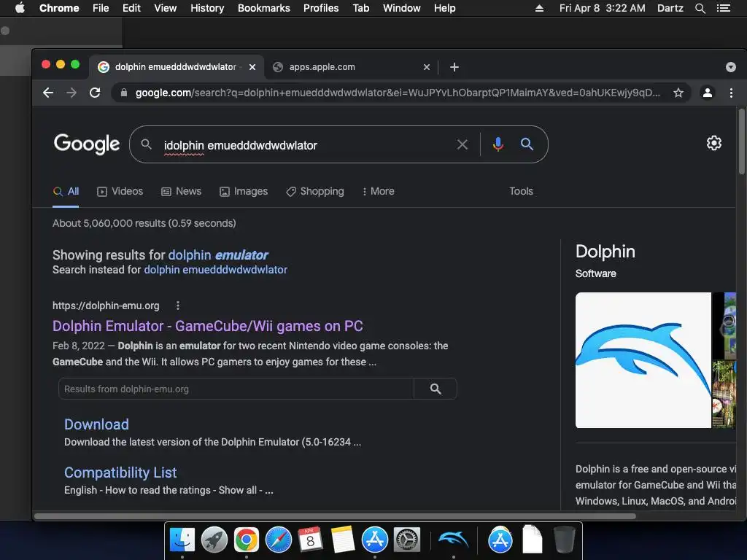Open the Dartz user menu
Screen dimensions: 747x560
tap(670, 8)
